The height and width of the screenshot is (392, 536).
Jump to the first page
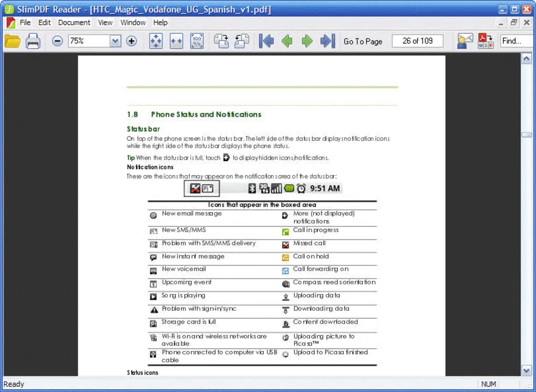click(x=266, y=41)
